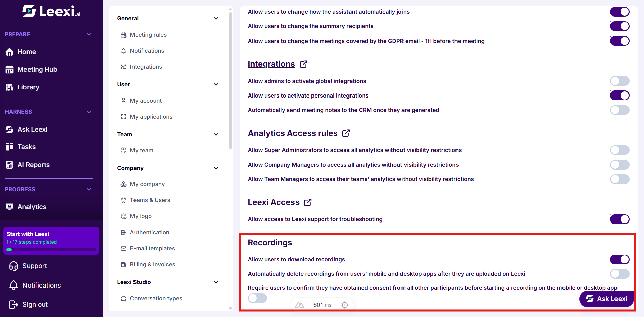
Task: Click the Tasks icon in sidebar
Action: coord(10,147)
